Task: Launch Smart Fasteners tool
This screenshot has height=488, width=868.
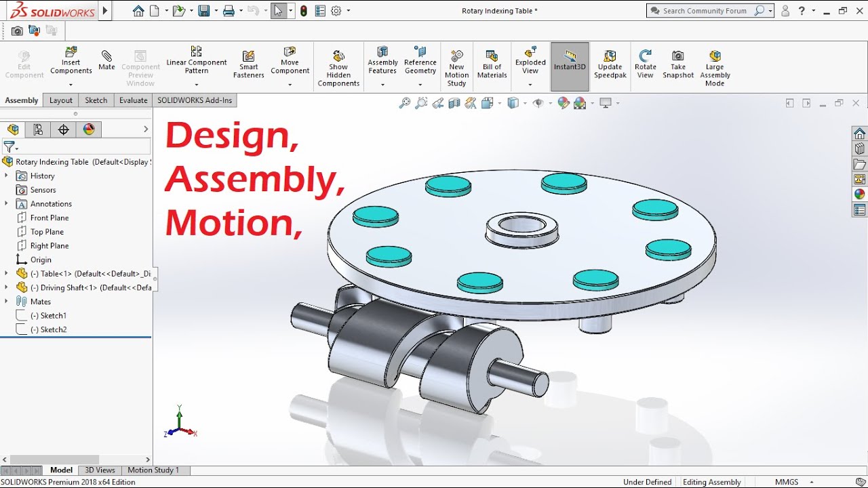Action: pyautogui.click(x=249, y=64)
